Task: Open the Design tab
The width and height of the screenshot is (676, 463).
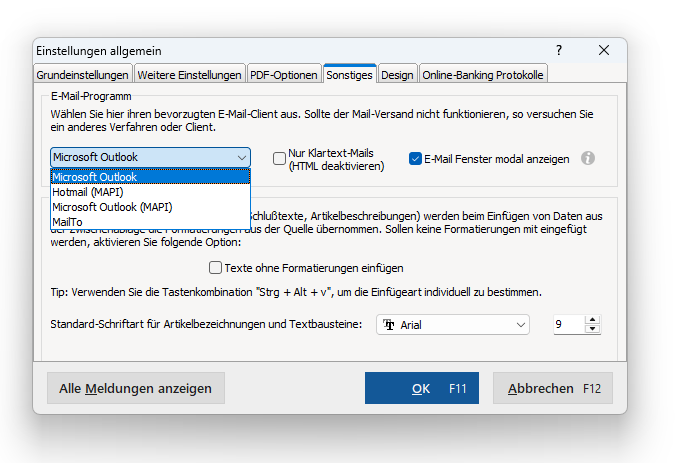Action: (397, 75)
